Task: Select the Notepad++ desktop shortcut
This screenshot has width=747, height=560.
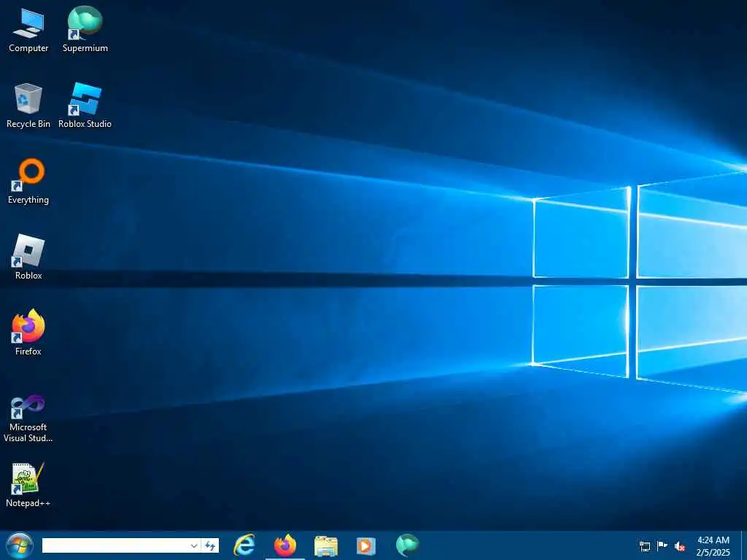Action: 28,485
